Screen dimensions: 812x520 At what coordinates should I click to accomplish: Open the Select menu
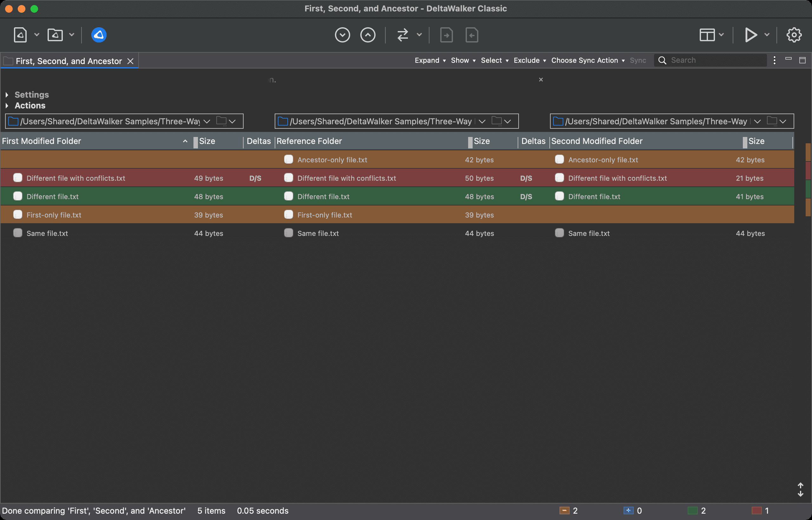point(494,61)
